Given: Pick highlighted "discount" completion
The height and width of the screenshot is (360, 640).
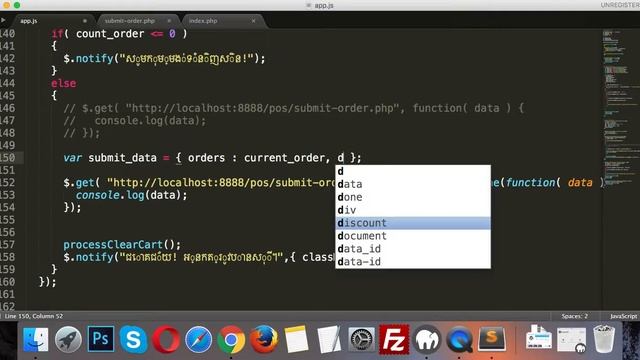Looking at the screenshot, I should pos(413,223).
